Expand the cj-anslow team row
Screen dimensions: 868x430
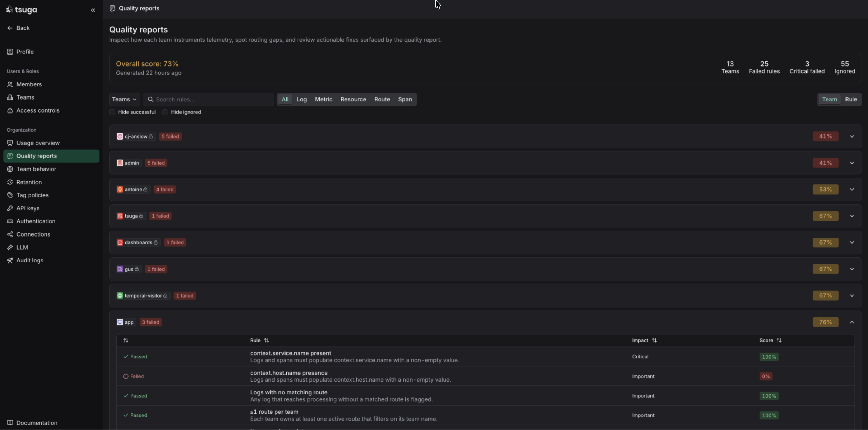pyautogui.click(x=851, y=136)
